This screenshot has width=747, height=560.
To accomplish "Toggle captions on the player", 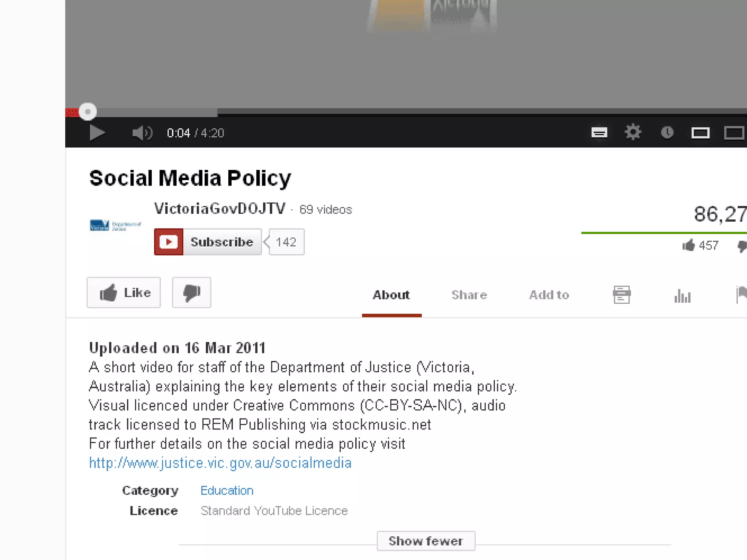I will tap(599, 133).
